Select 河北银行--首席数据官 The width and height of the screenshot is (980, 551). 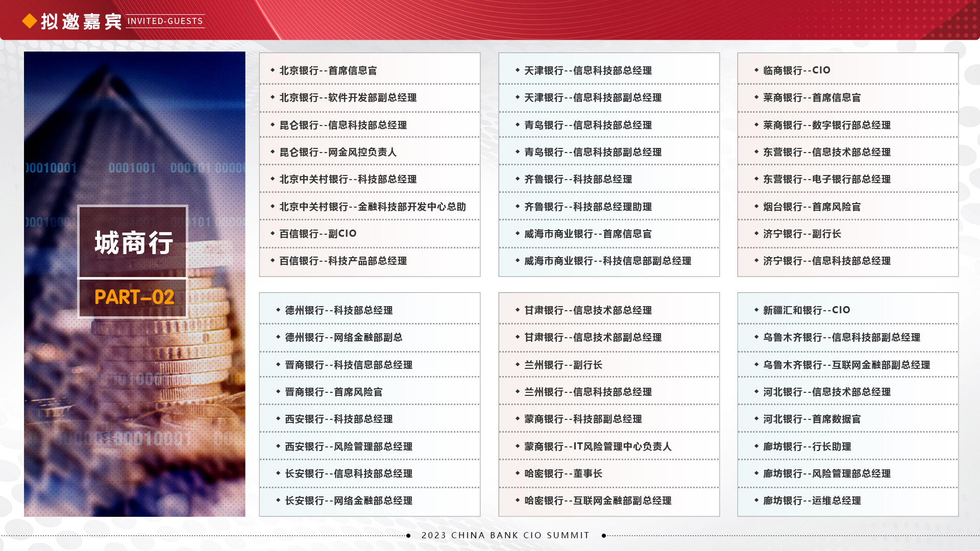812,419
